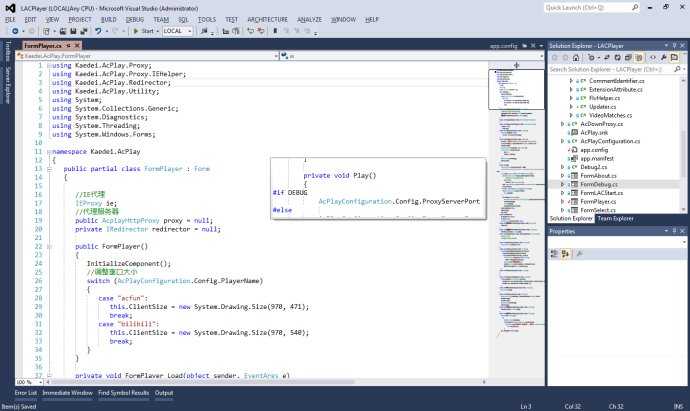Select the app.config preview tab

coord(503,46)
